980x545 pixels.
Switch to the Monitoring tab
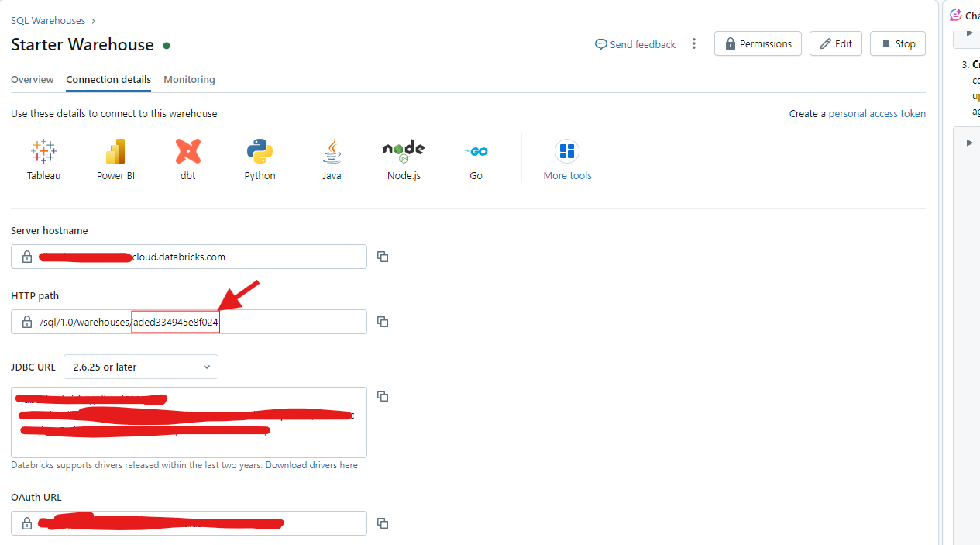pyautogui.click(x=189, y=79)
